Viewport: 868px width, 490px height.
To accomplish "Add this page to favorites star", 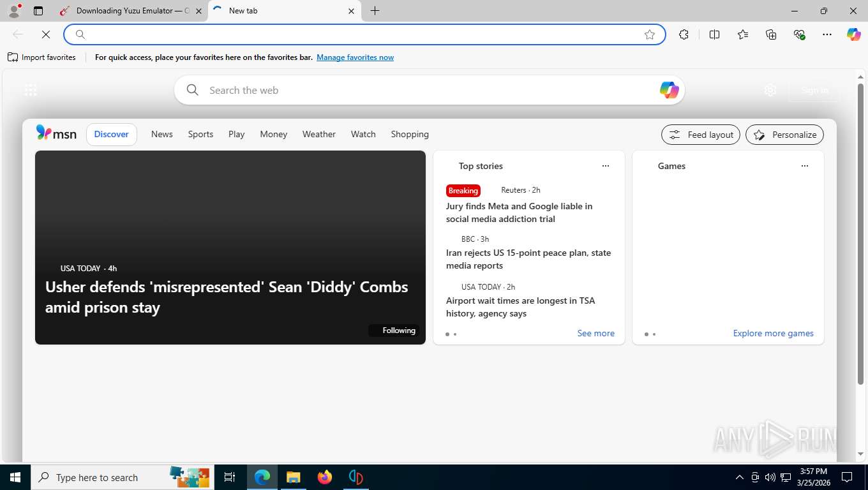I will pos(650,34).
